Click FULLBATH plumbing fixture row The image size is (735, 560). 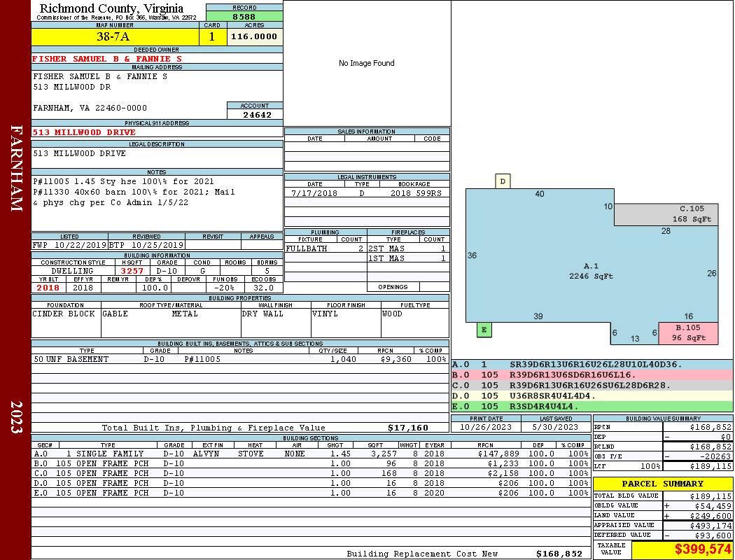[x=325, y=248]
